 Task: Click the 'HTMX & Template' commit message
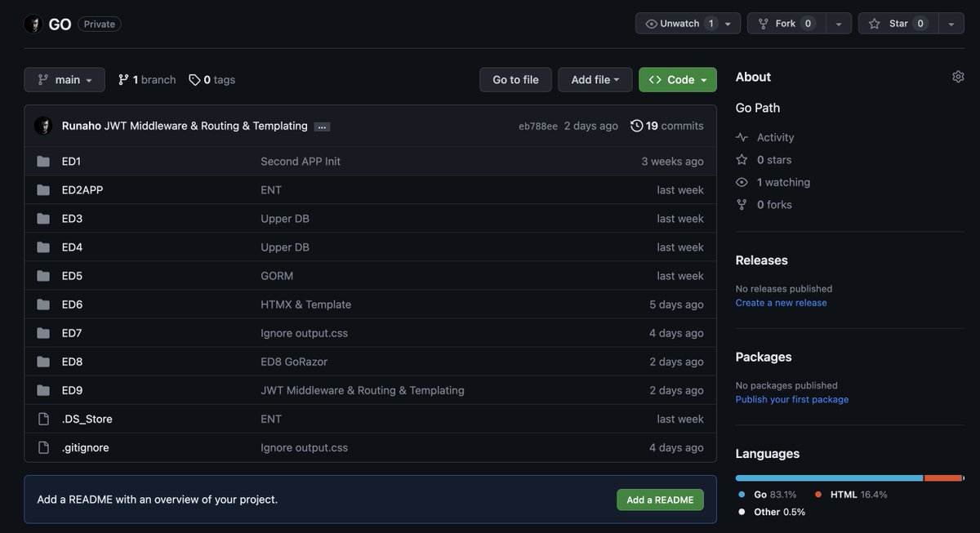click(305, 304)
